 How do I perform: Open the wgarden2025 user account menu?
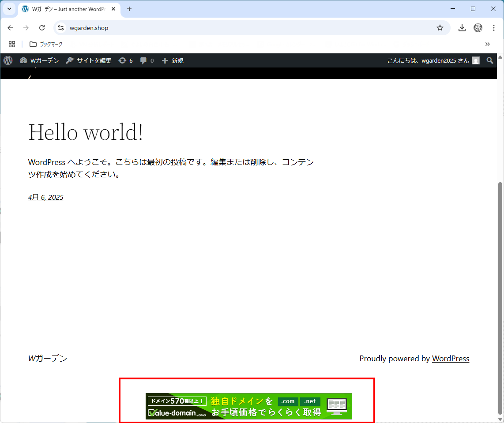pos(433,60)
